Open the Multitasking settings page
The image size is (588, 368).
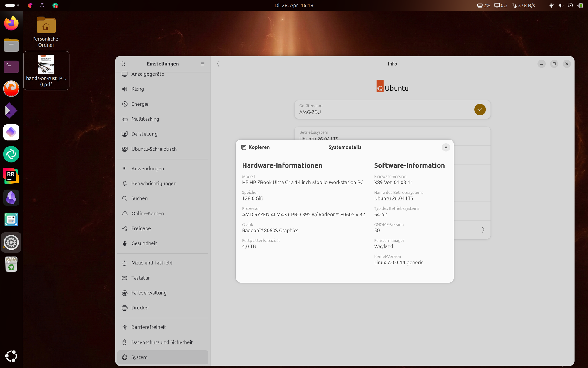point(145,119)
